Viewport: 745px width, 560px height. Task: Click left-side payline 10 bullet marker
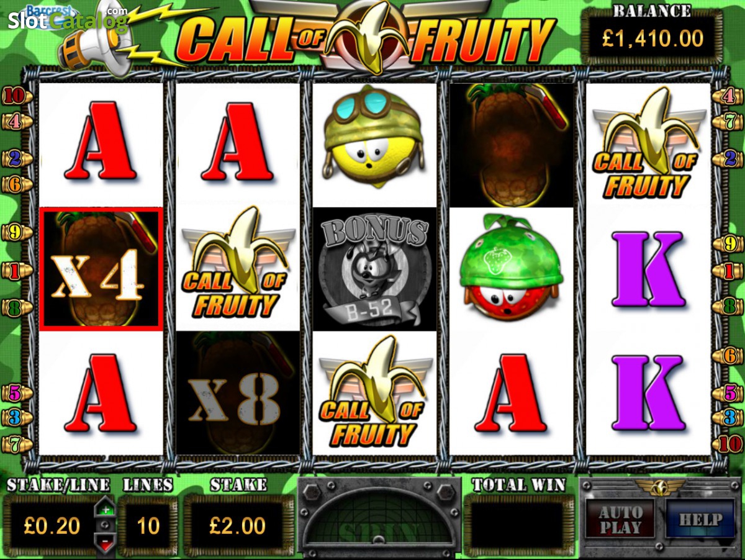(13, 96)
